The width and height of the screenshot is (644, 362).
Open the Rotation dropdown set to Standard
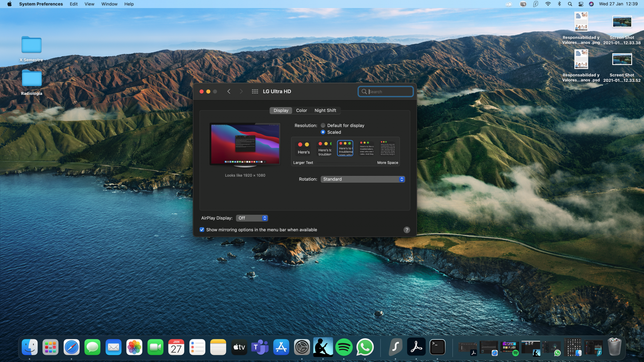coord(363,179)
